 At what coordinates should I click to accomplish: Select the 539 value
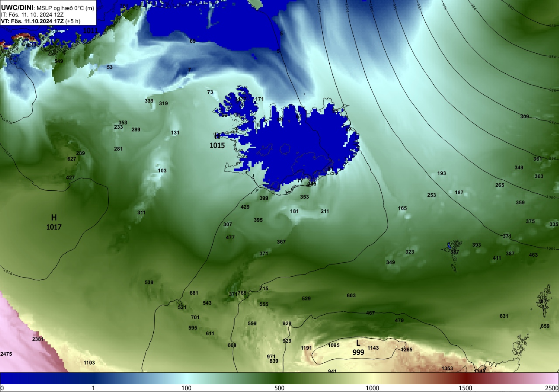click(149, 282)
